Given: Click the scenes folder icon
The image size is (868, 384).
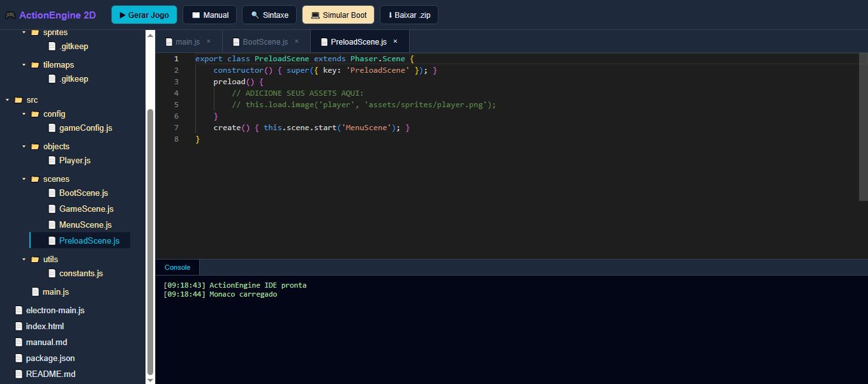Looking at the screenshot, I should [35, 179].
